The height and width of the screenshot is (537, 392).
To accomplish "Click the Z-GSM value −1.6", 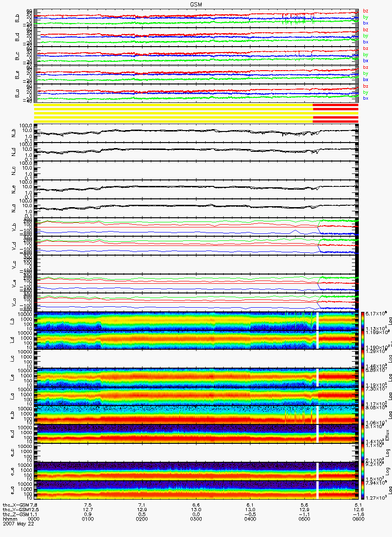I will [x=357, y=514].
